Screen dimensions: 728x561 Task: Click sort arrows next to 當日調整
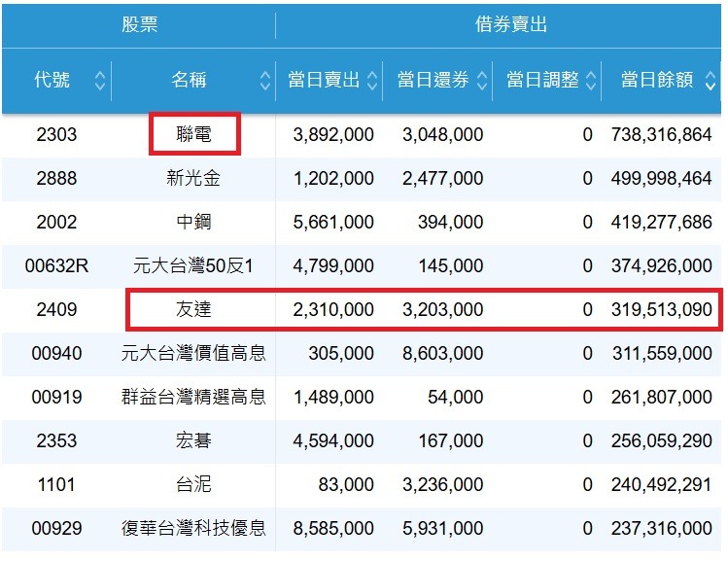point(591,81)
